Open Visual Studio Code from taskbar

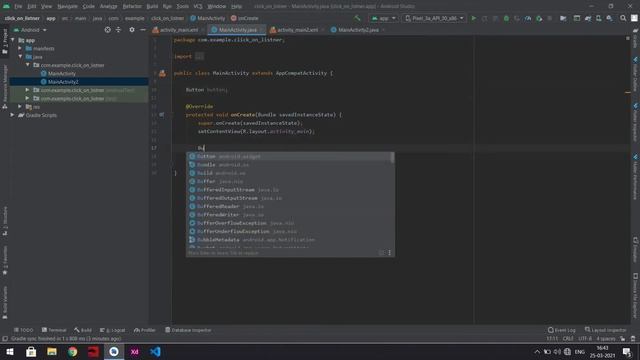[155, 352]
